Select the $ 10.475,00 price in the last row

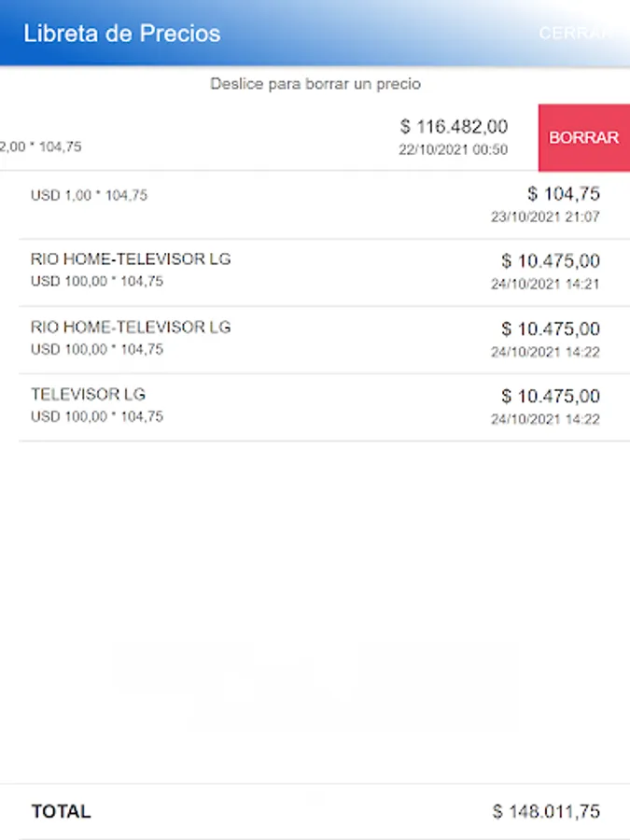[550, 396]
